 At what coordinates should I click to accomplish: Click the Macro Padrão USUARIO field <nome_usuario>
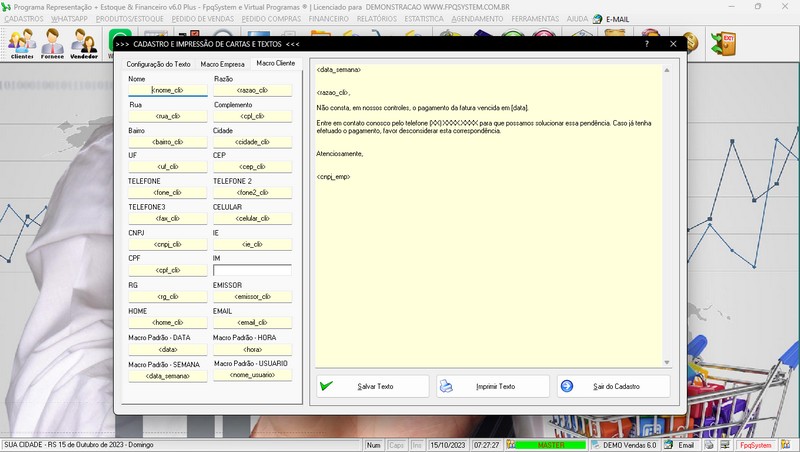coord(253,375)
